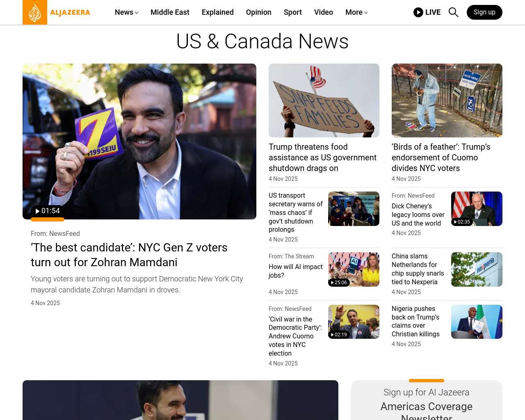Expand the News dropdown menu

pos(126,12)
